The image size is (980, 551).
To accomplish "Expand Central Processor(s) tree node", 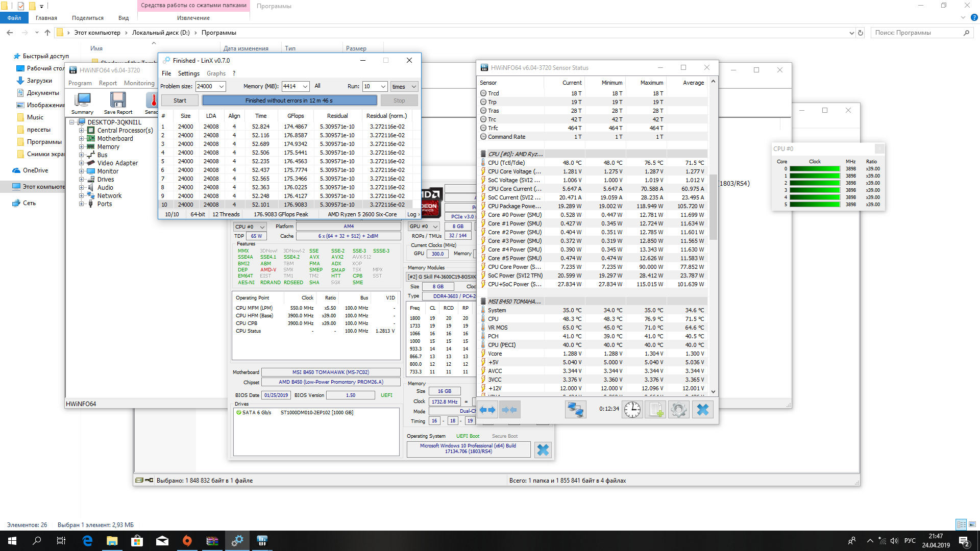I will (81, 131).
